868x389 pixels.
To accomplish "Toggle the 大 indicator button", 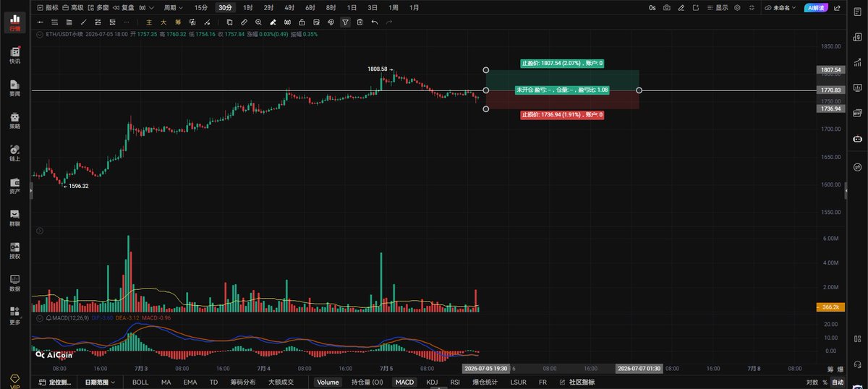I will pyautogui.click(x=164, y=22).
